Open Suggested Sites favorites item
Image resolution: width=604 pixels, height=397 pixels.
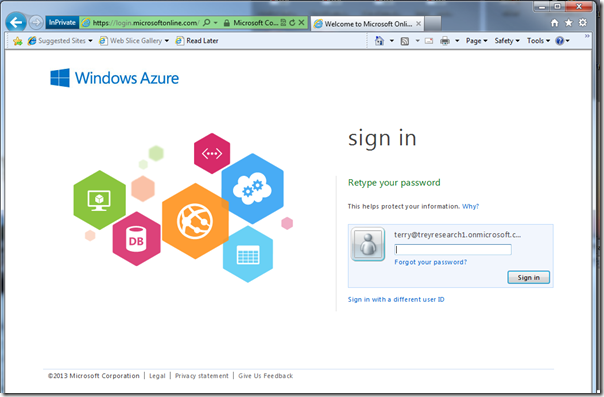tap(57, 41)
